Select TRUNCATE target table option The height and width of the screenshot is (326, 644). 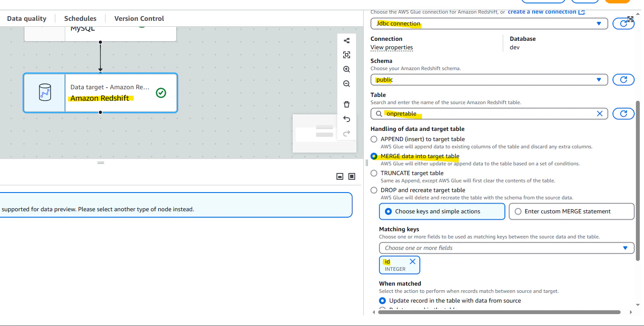click(374, 173)
